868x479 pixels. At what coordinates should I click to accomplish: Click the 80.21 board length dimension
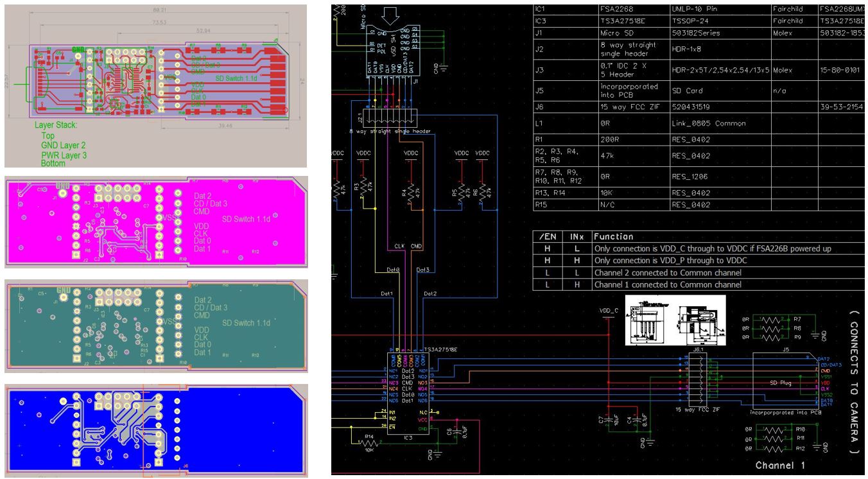click(x=159, y=10)
